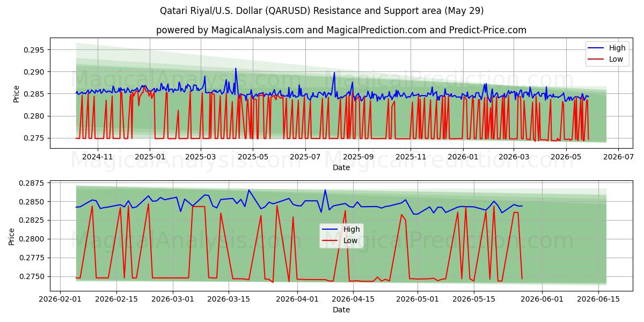Click the blue line sample in the top legend

tap(596, 48)
